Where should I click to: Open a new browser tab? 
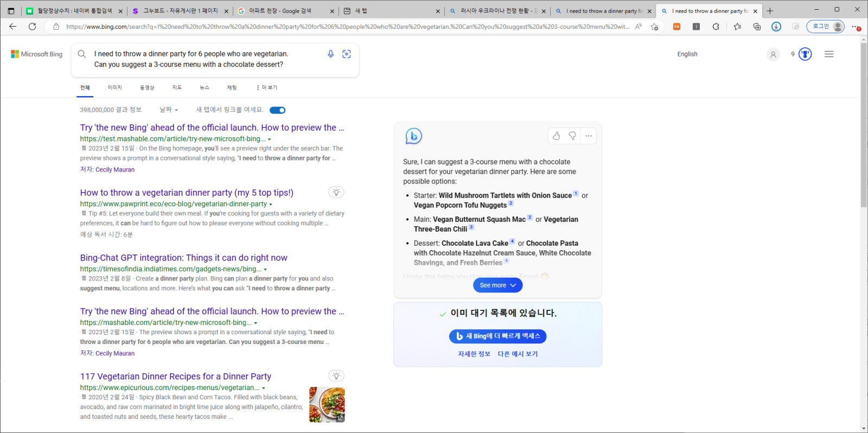pyautogui.click(x=770, y=11)
